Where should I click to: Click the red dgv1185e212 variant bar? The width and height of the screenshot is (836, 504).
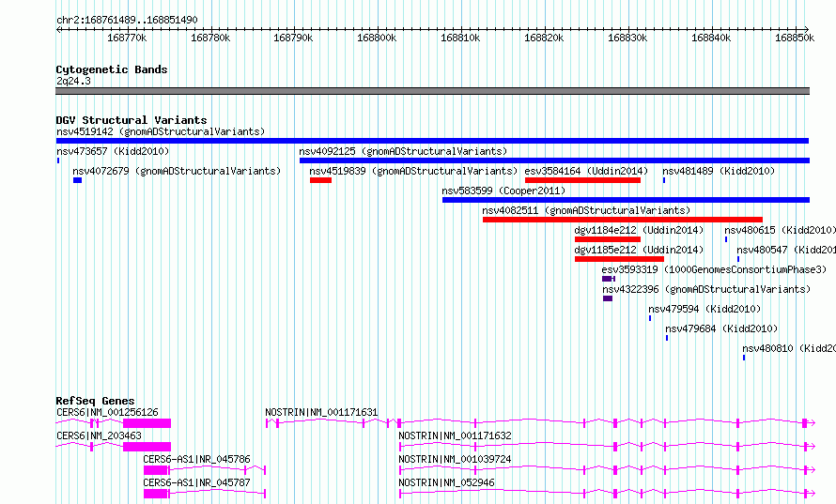620,259
